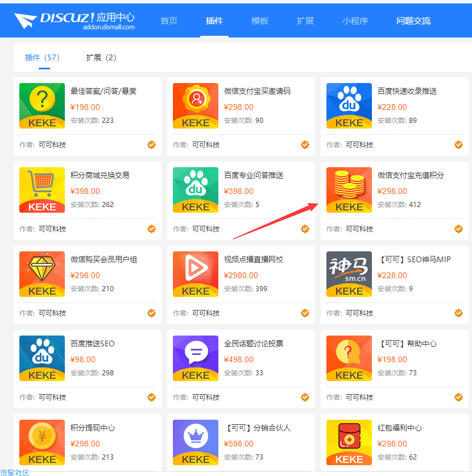Open the 微信购买会员用户组 title link
The image size is (472, 476).
tap(103, 259)
